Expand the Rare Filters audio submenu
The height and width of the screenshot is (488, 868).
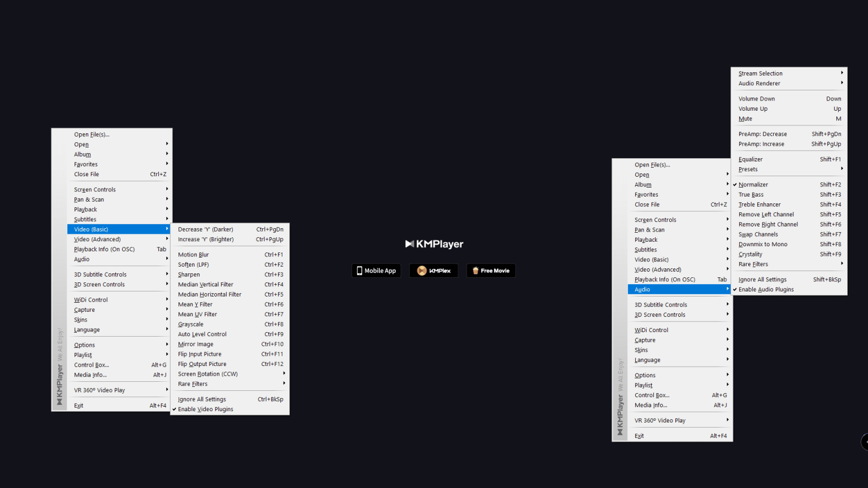point(754,264)
